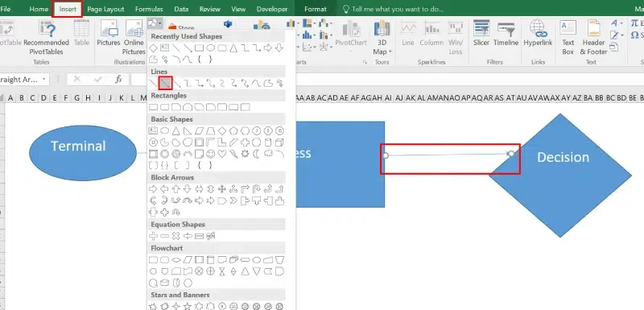Select the flowchart Summing Junction shape
644x310 pixels.
(x=199, y=271)
